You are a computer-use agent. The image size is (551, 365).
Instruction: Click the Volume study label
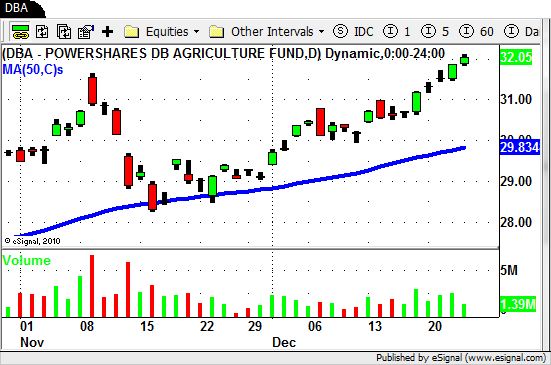27,260
